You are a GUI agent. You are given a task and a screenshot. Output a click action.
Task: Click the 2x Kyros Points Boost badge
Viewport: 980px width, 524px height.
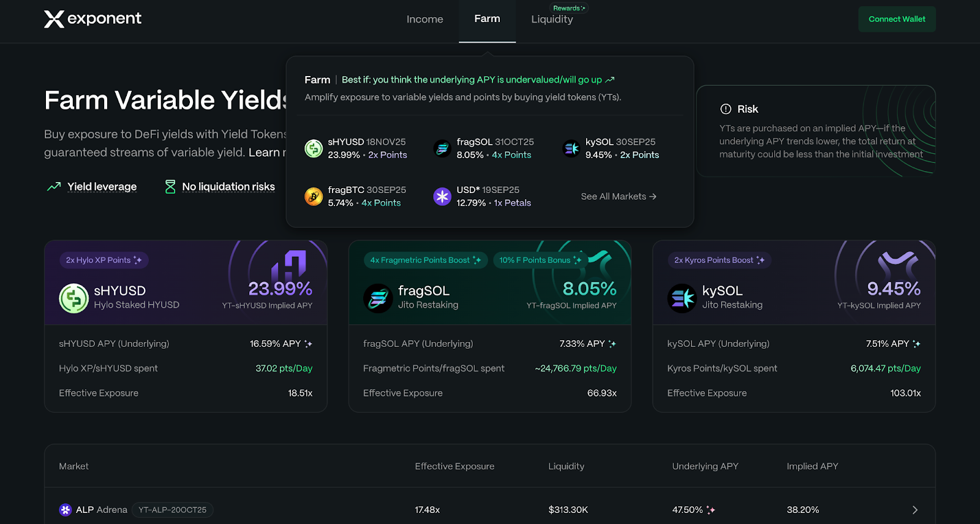click(719, 260)
